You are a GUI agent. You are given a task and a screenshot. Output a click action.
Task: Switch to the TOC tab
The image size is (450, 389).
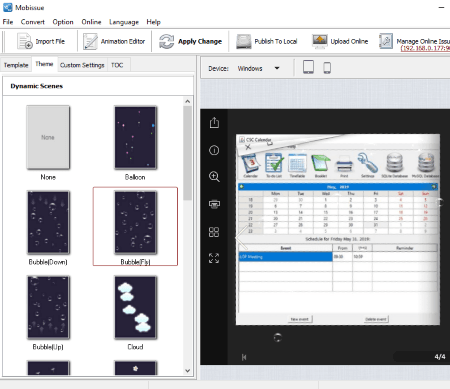click(117, 65)
